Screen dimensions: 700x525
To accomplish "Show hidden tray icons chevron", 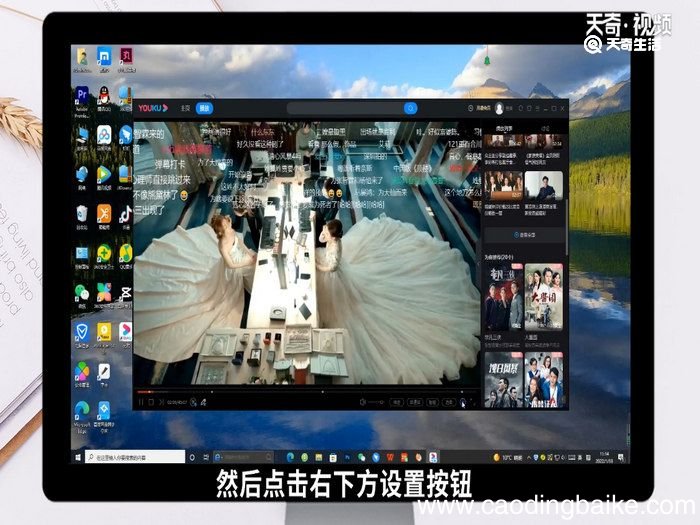I will coord(529,457).
